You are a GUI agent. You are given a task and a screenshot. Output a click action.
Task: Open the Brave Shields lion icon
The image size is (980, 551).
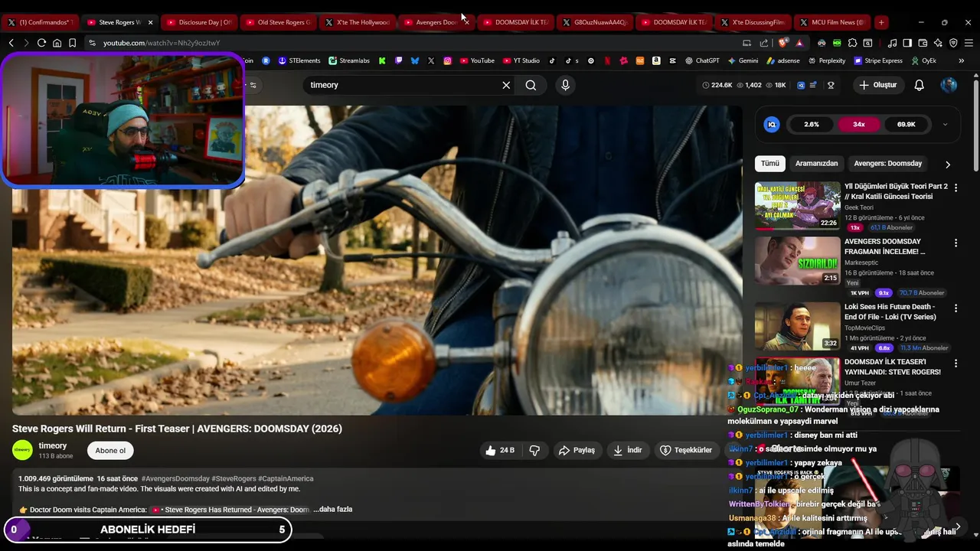point(782,43)
